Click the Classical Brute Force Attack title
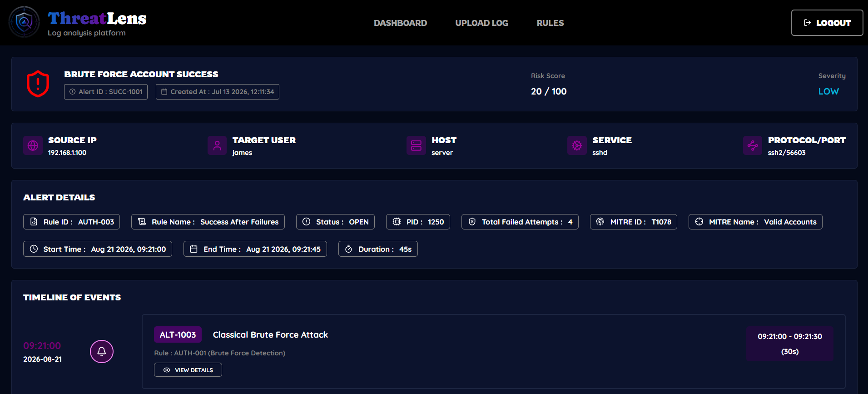 click(x=270, y=334)
